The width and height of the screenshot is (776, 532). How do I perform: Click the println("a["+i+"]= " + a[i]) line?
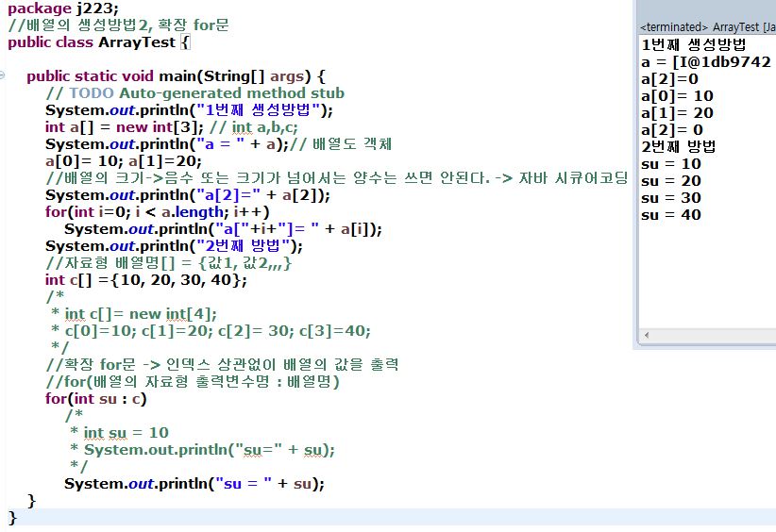[223, 229]
